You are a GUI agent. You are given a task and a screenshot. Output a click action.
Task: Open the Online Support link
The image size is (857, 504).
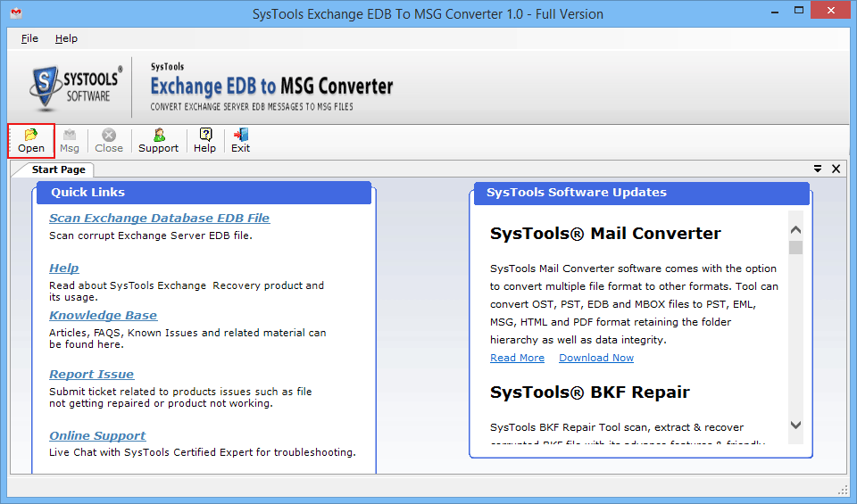(97, 435)
